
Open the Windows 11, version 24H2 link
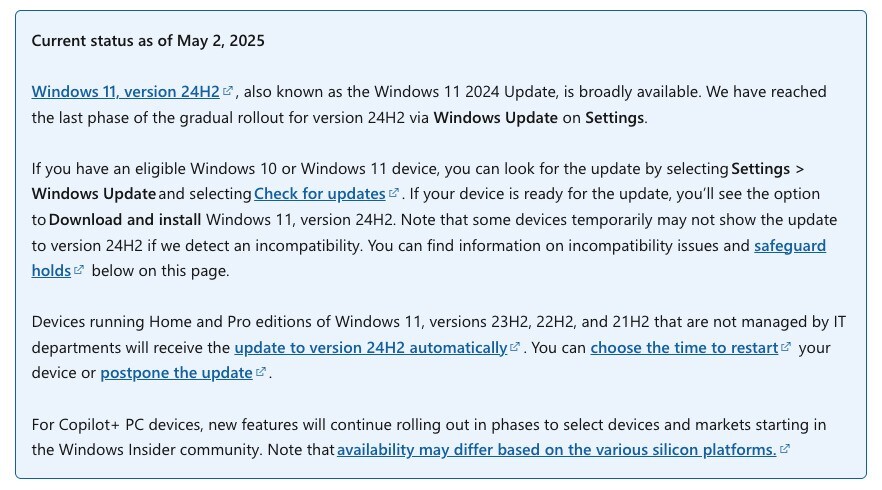pos(125,92)
